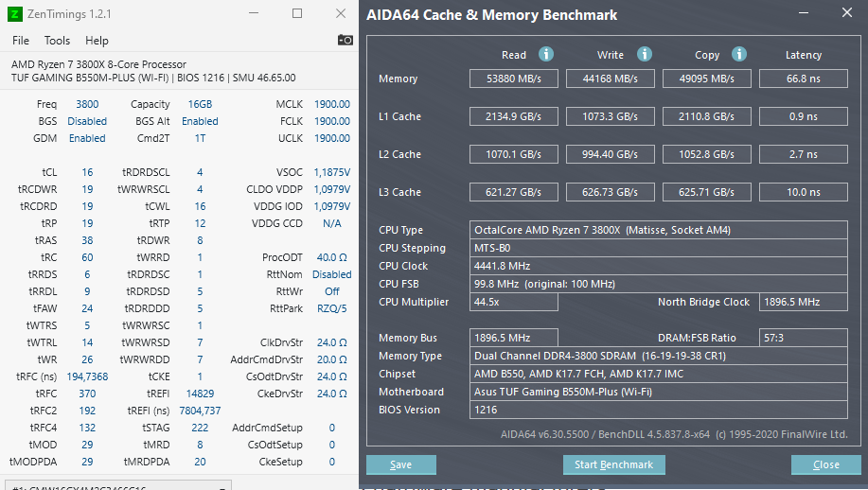868x490 pixels.
Task: Click the CPU Stepping field MTS-B0
Action: pyautogui.click(x=658, y=248)
